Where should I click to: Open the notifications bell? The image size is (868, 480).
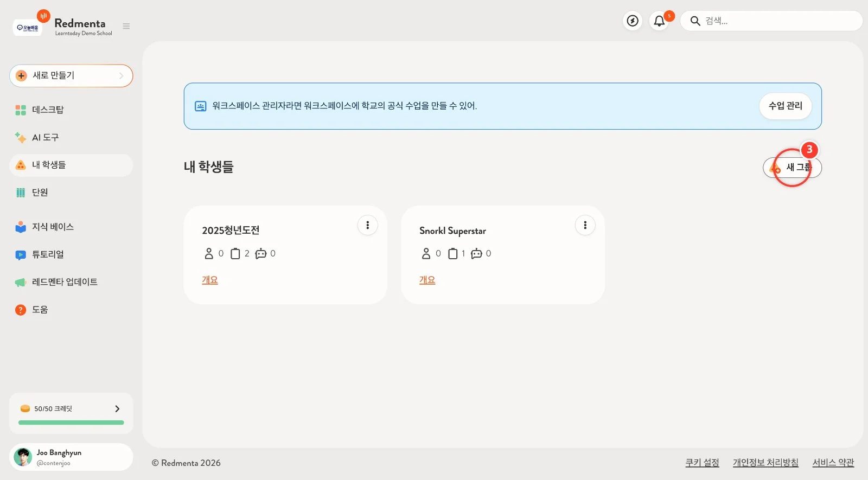(x=659, y=21)
